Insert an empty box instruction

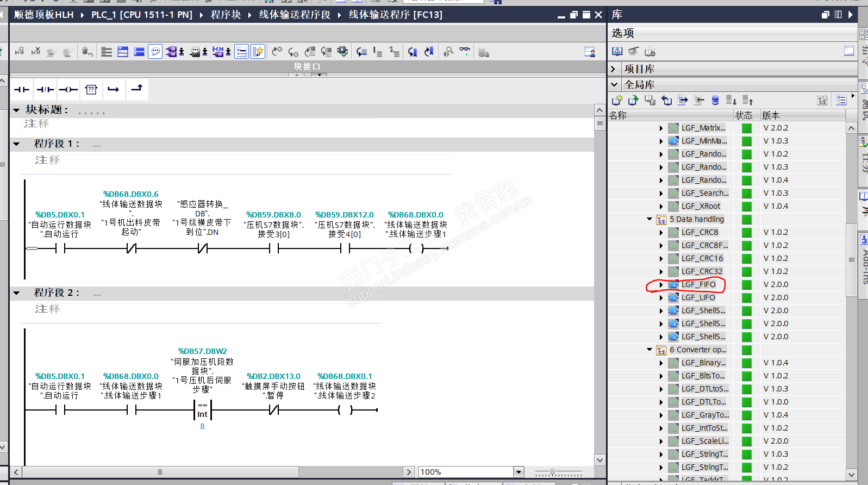coord(91,90)
